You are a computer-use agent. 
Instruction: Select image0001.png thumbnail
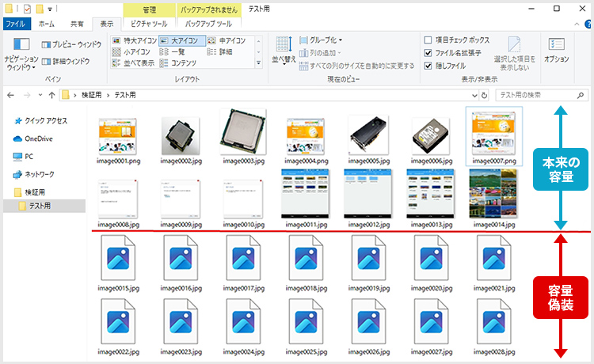(x=118, y=136)
